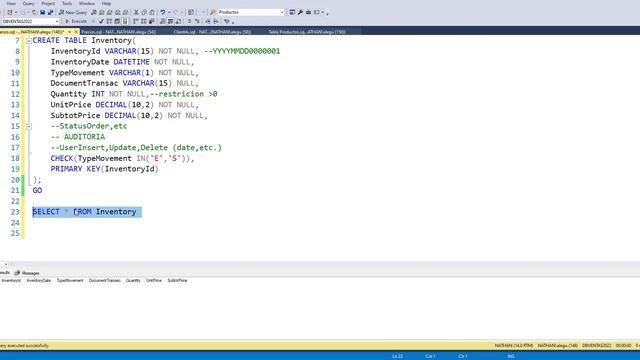Image resolution: width=640 pixels, height=360 pixels.
Task: Open the Tools menu
Action: (67, 3)
